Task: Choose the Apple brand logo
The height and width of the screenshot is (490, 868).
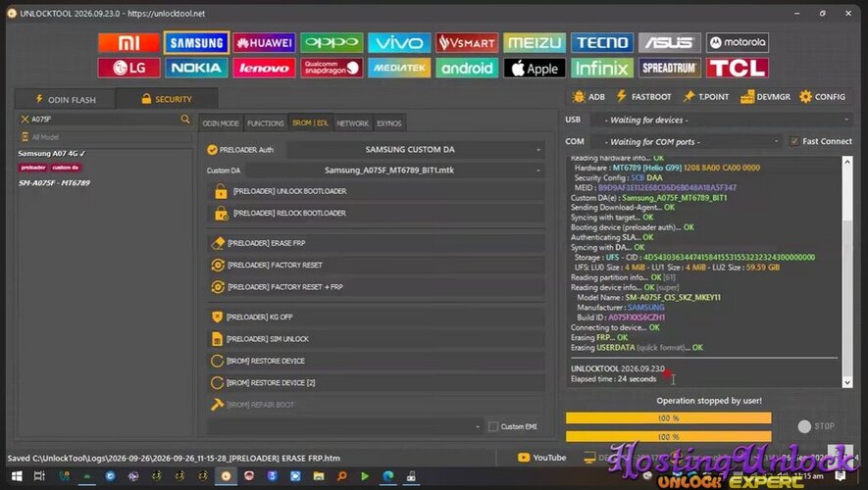Action: pyautogui.click(x=535, y=68)
